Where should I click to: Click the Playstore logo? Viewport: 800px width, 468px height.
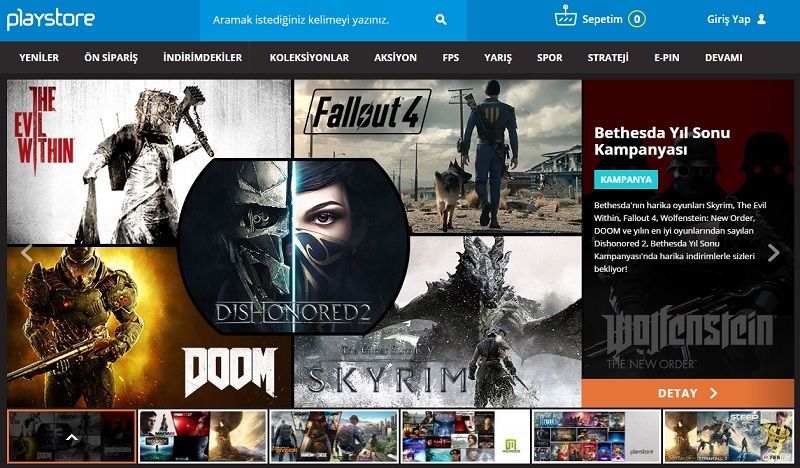tap(51, 19)
